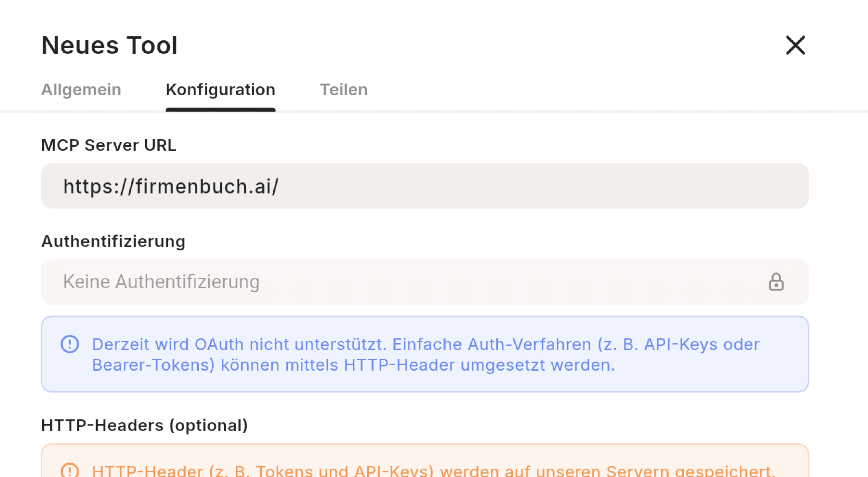Open the Teilen tab
Screen dimensions: 868x477
click(x=344, y=89)
